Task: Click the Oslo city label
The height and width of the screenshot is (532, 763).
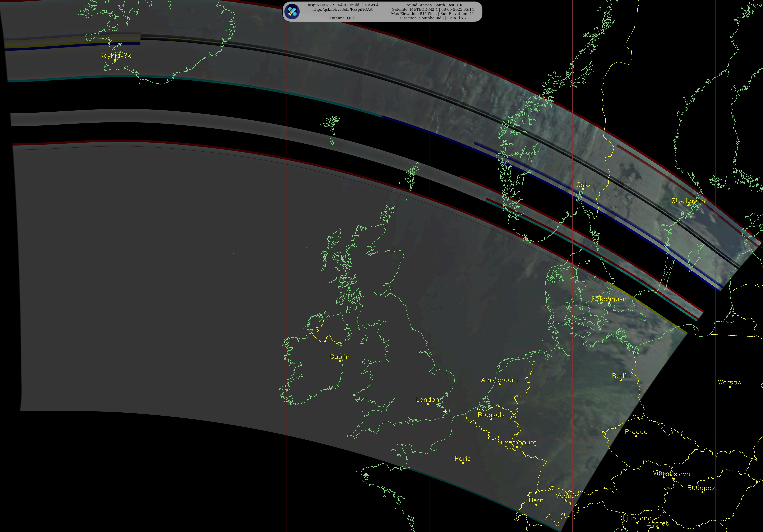Action: click(x=583, y=185)
